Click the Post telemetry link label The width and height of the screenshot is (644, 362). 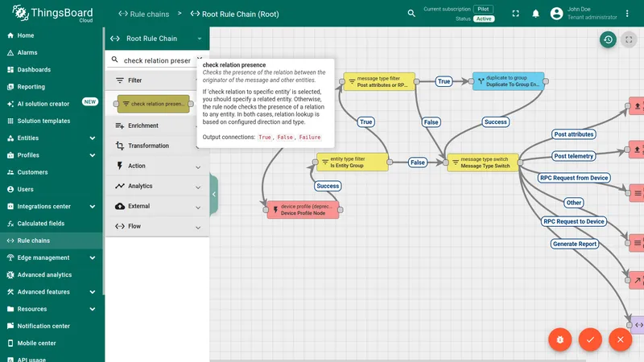pyautogui.click(x=573, y=156)
